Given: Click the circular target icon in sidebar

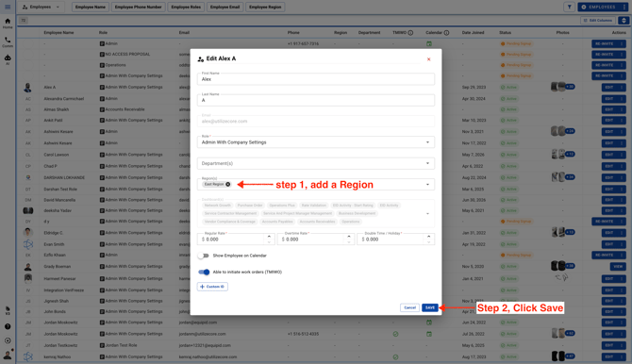Looking at the screenshot, I should (x=8, y=340).
